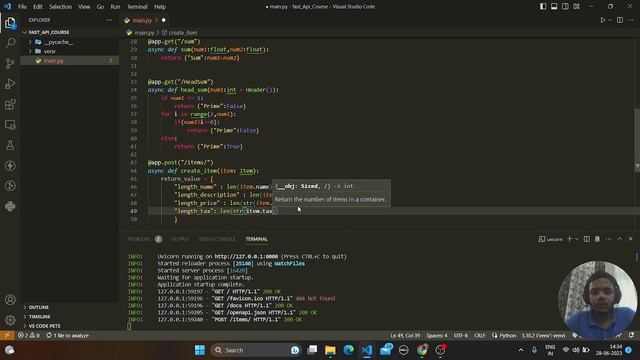Expand the __pycache__ folder

pyautogui.click(x=69, y=42)
